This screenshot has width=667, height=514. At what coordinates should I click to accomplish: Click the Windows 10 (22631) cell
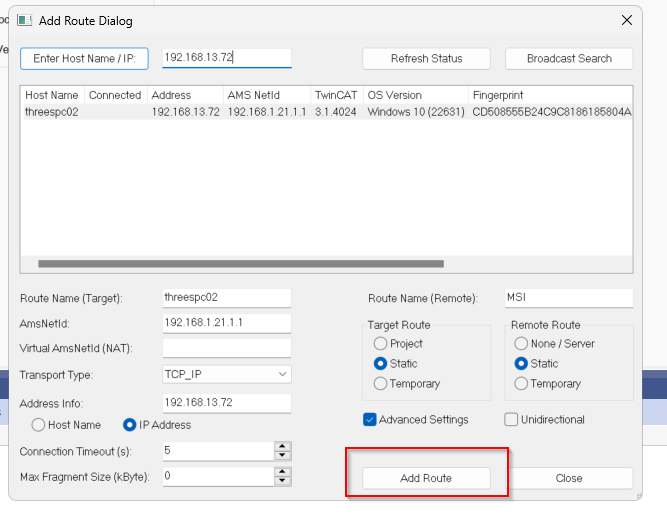click(x=416, y=112)
